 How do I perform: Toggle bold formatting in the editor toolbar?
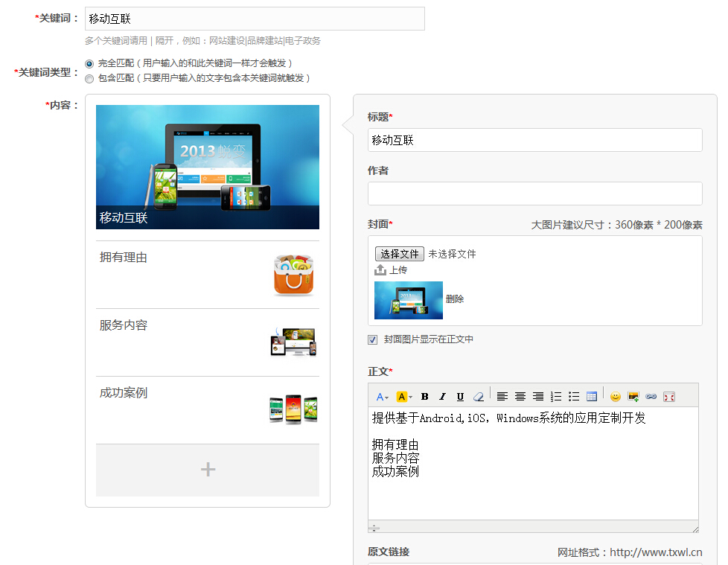tap(425, 397)
